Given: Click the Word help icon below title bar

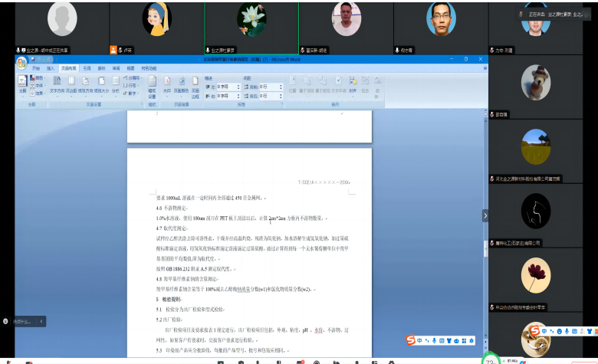Looking at the screenshot, I should (485, 68).
